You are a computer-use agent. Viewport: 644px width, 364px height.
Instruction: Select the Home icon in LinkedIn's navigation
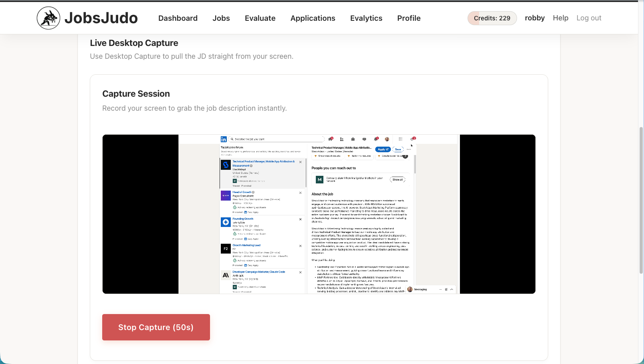[331, 139]
